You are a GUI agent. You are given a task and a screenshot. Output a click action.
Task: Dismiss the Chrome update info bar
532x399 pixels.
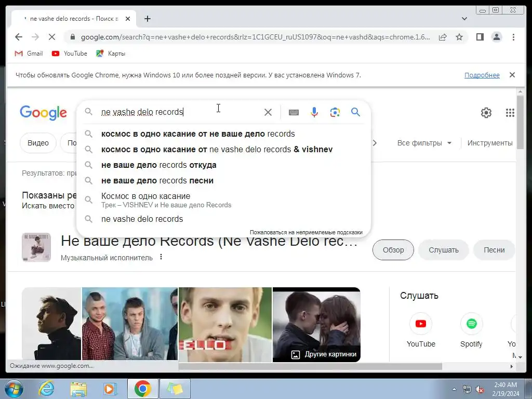coord(512,75)
